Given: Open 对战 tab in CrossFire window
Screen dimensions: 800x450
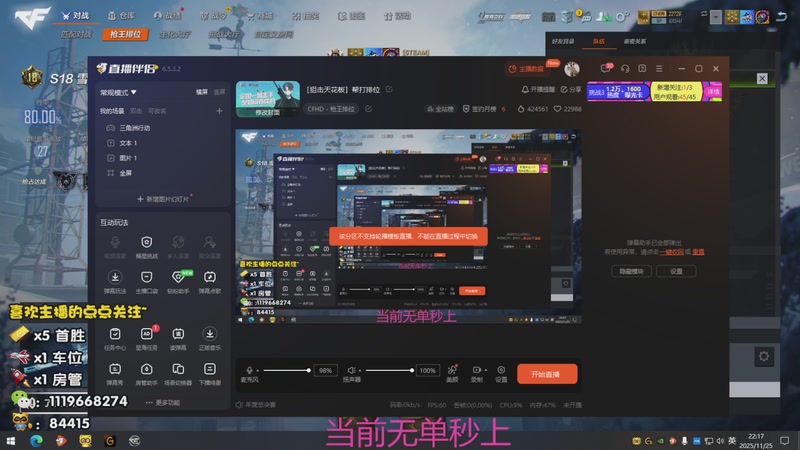Looking at the screenshot, I should coord(75,16).
